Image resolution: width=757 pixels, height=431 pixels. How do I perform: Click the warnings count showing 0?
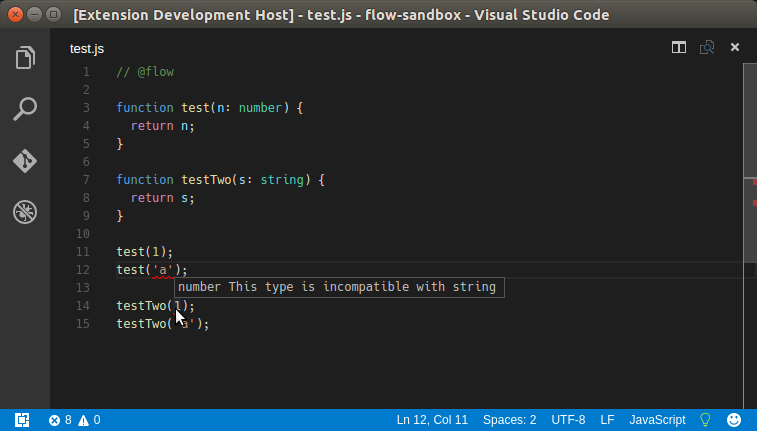coord(90,420)
